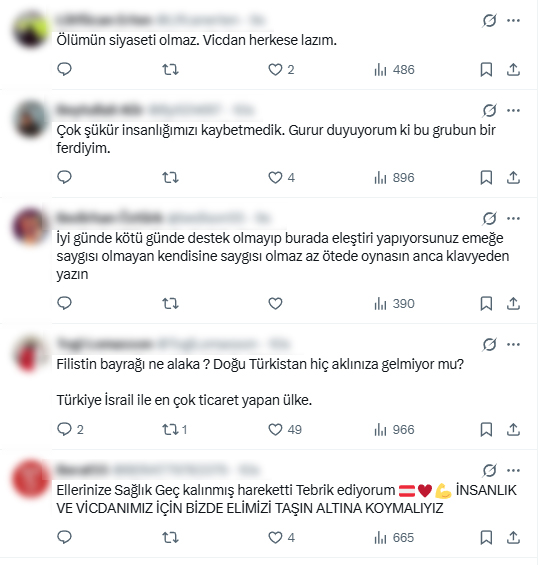This screenshot has width=538, height=565.
Task: Open the more options menu on the first tweet
Action: pos(513,21)
